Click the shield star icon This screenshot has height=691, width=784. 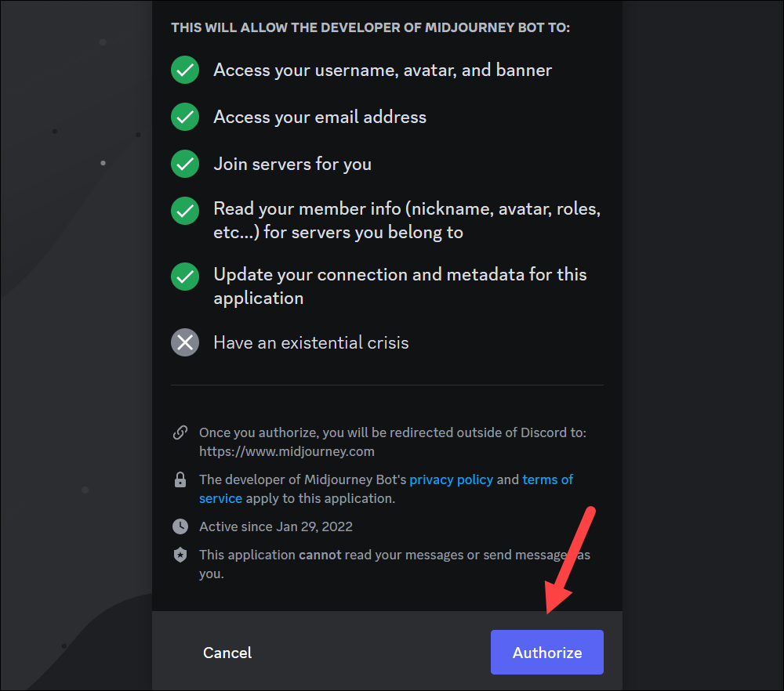coord(180,555)
